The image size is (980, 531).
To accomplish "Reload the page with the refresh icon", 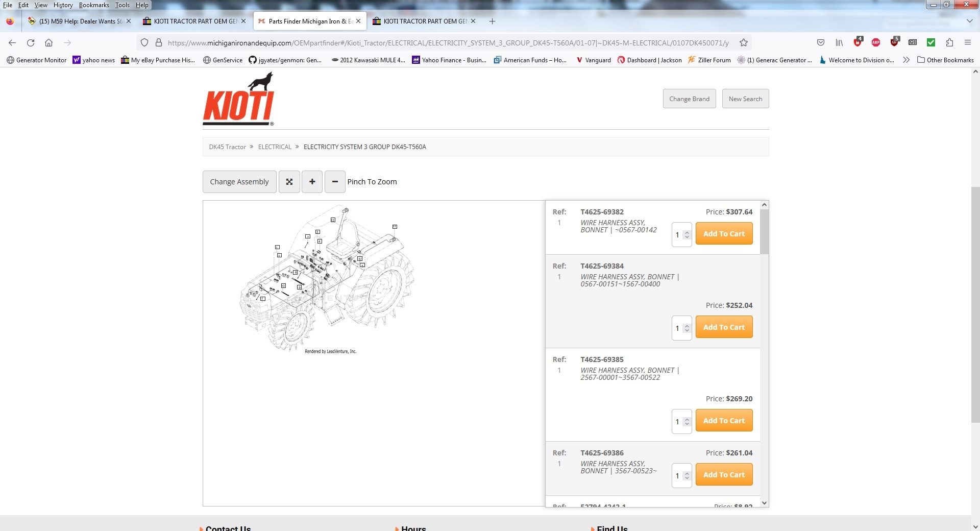I will pos(31,43).
